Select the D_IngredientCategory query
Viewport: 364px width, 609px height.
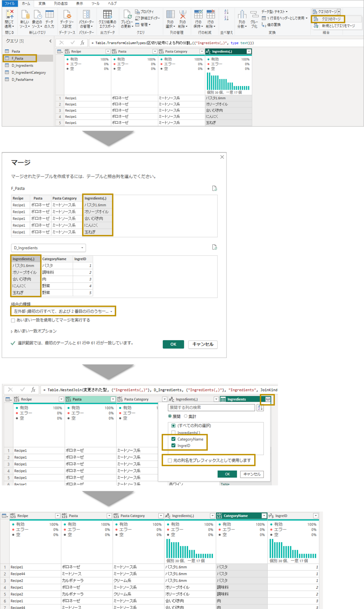[x=29, y=73]
